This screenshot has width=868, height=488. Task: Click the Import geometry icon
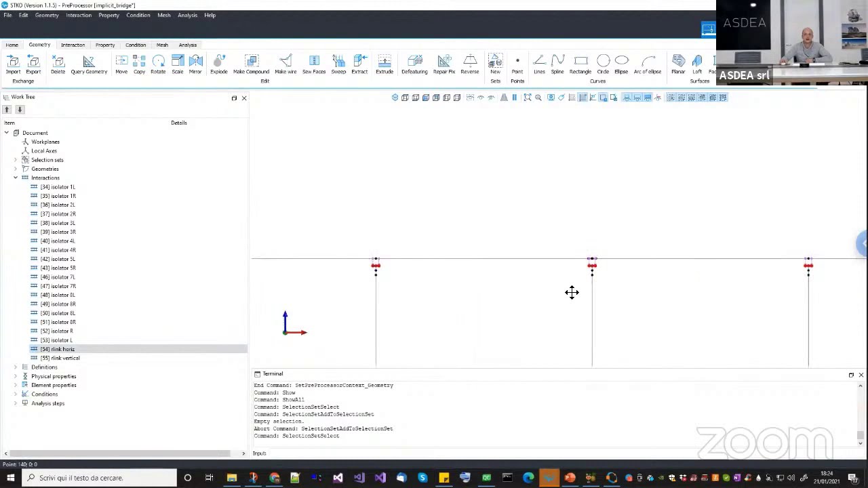click(13, 64)
